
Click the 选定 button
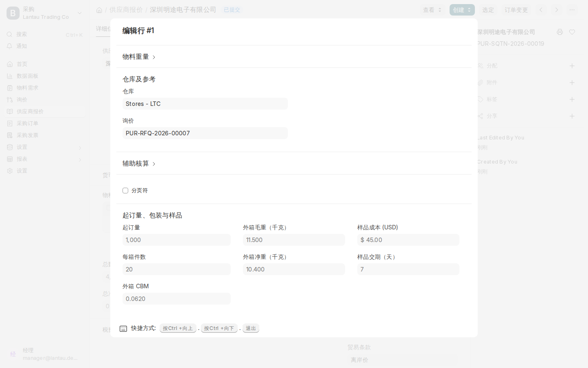click(x=488, y=10)
